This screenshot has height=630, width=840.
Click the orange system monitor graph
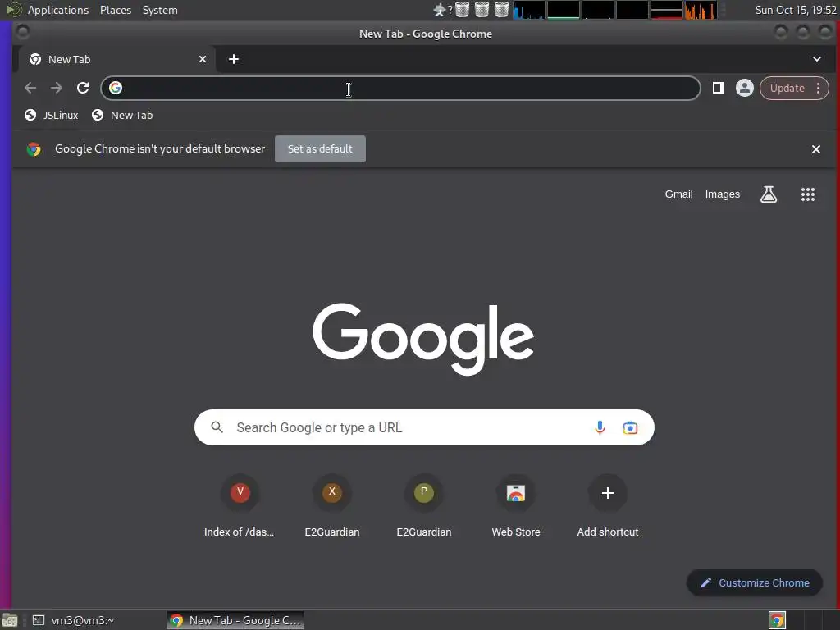coord(701,10)
